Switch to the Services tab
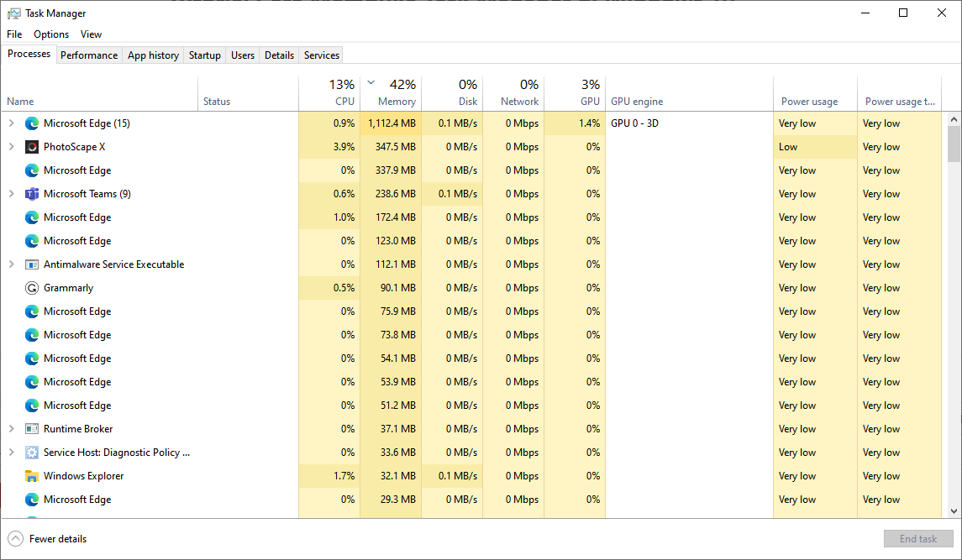 coord(322,55)
